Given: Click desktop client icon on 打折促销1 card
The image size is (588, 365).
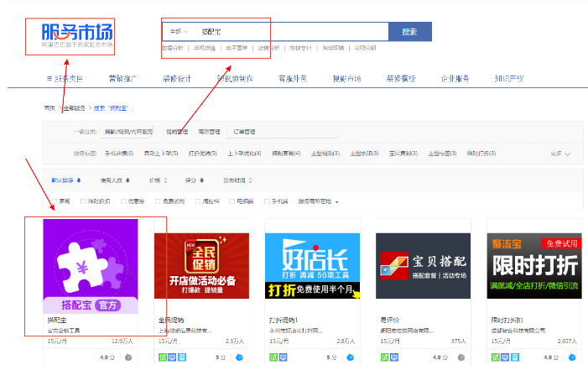Looking at the screenshot, I should point(284,357).
